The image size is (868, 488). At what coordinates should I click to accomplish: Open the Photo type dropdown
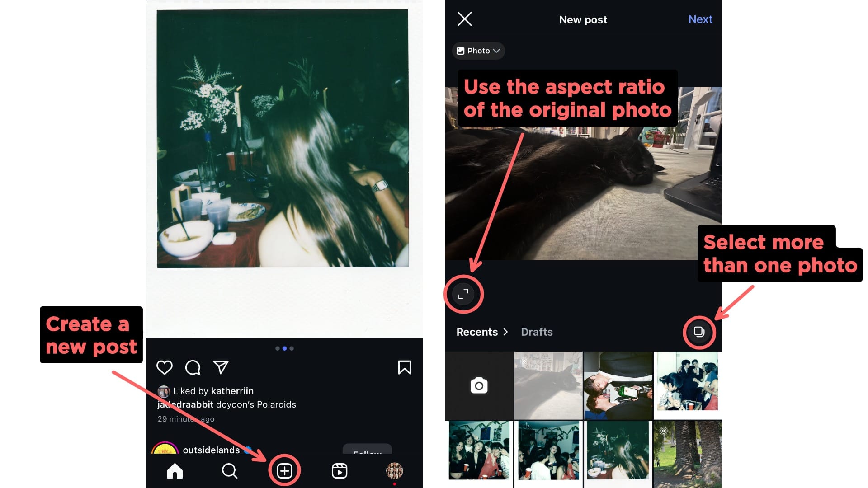pos(478,51)
